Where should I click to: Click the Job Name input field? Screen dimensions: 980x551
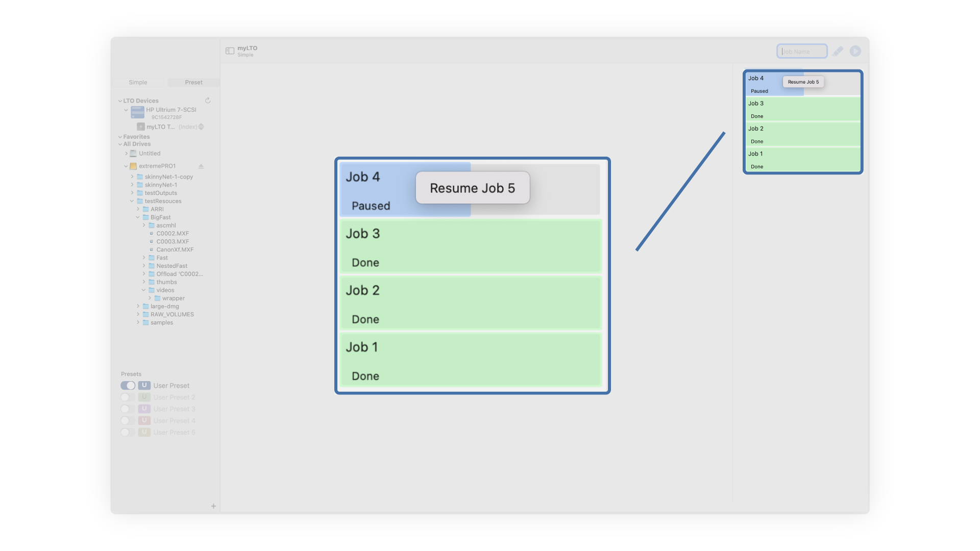[x=802, y=52]
